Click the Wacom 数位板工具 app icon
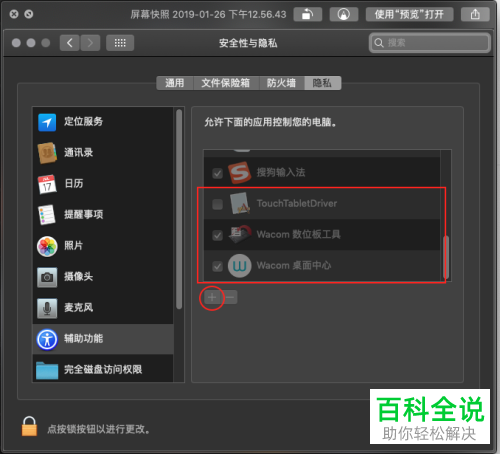 point(240,234)
